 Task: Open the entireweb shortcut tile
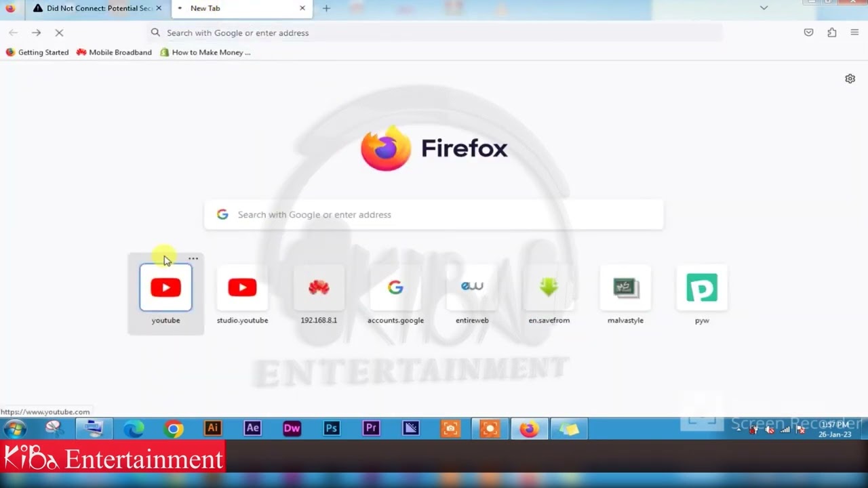click(x=472, y=293)
